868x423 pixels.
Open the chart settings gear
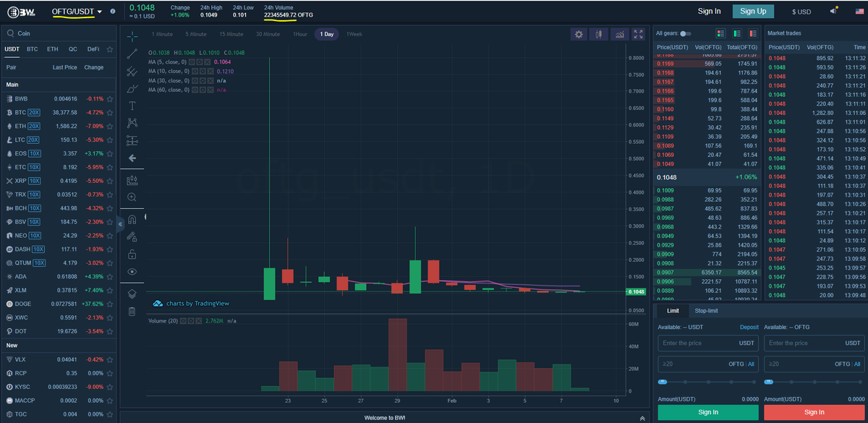tap(579, 34)
